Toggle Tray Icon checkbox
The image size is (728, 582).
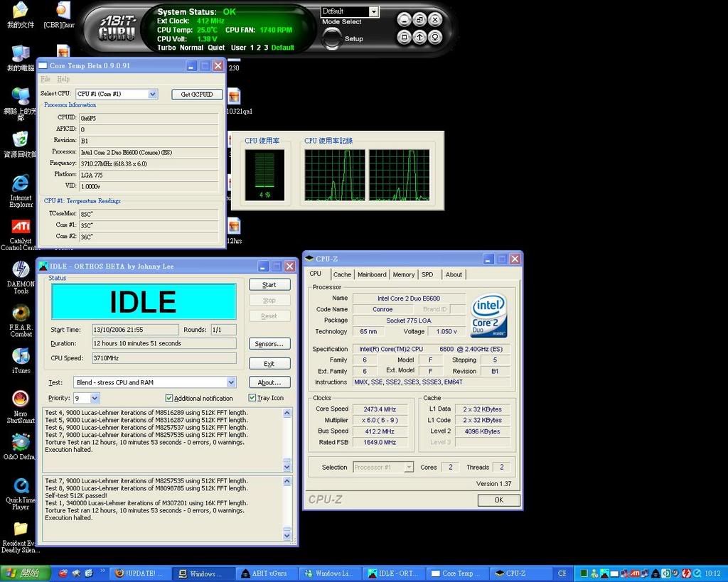252,398
